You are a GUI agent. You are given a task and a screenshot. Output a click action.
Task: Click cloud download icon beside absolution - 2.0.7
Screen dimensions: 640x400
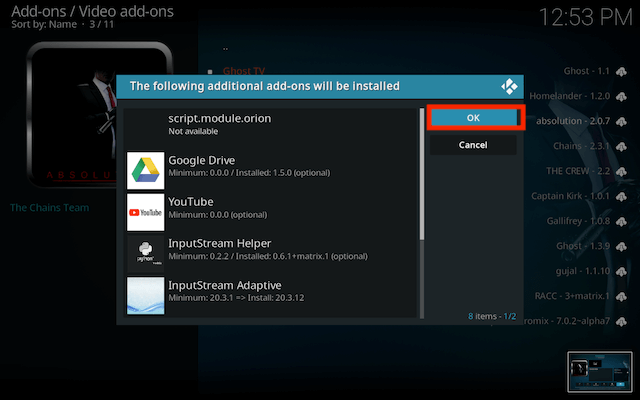click(621, 122)
